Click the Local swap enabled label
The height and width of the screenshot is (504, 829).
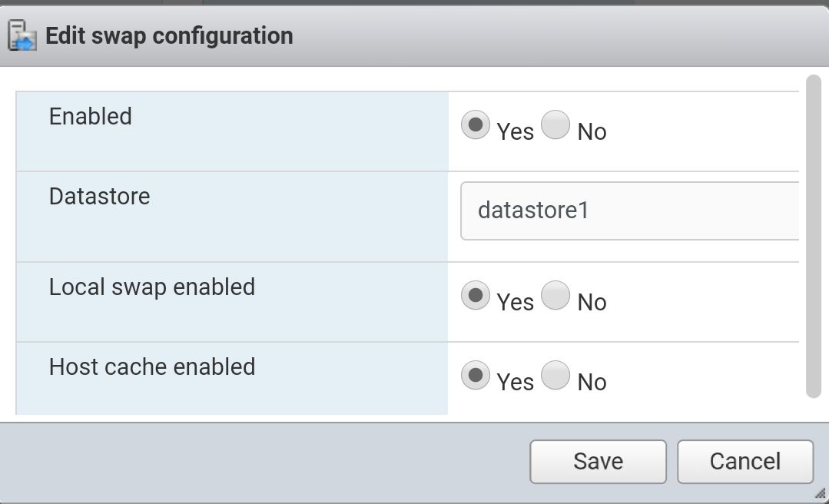pyautogui.click(x=152, y=287)
